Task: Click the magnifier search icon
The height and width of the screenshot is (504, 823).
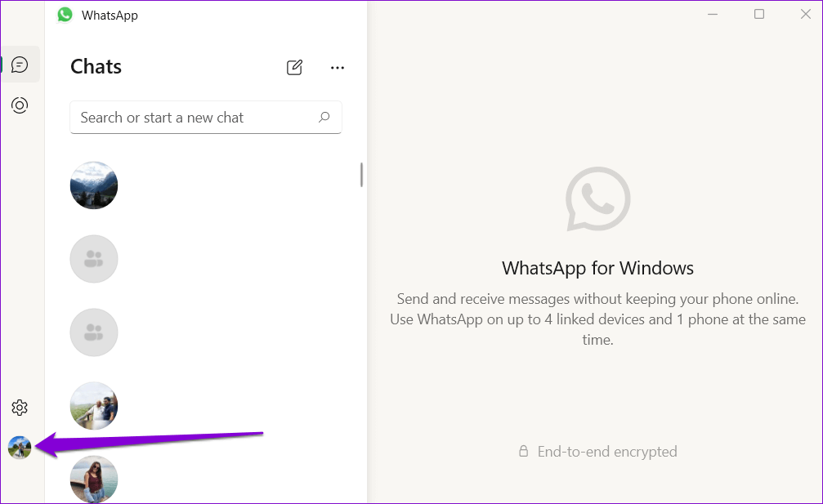Action: coord(324,117)
